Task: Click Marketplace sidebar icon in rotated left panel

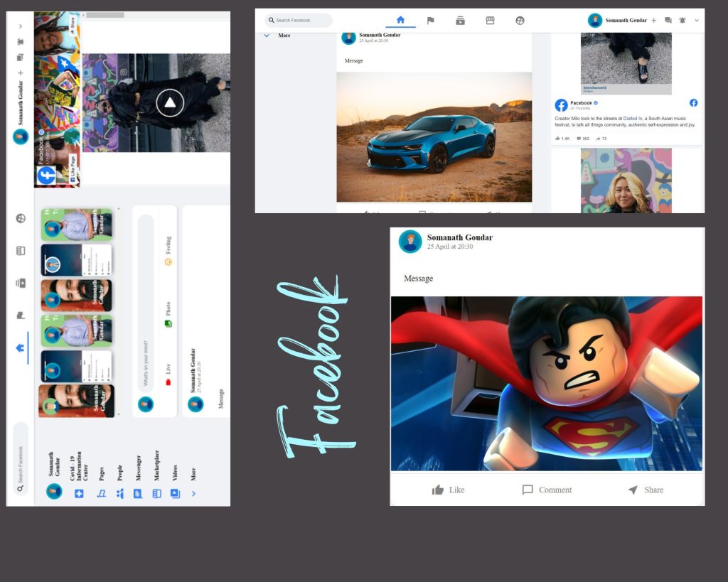Action: (x=157, y=493)
